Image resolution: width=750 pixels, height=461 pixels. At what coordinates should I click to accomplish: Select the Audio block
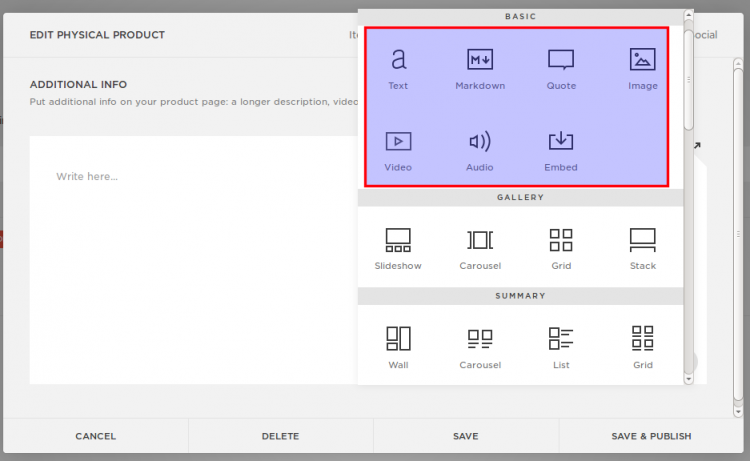(x=480, y=151)
